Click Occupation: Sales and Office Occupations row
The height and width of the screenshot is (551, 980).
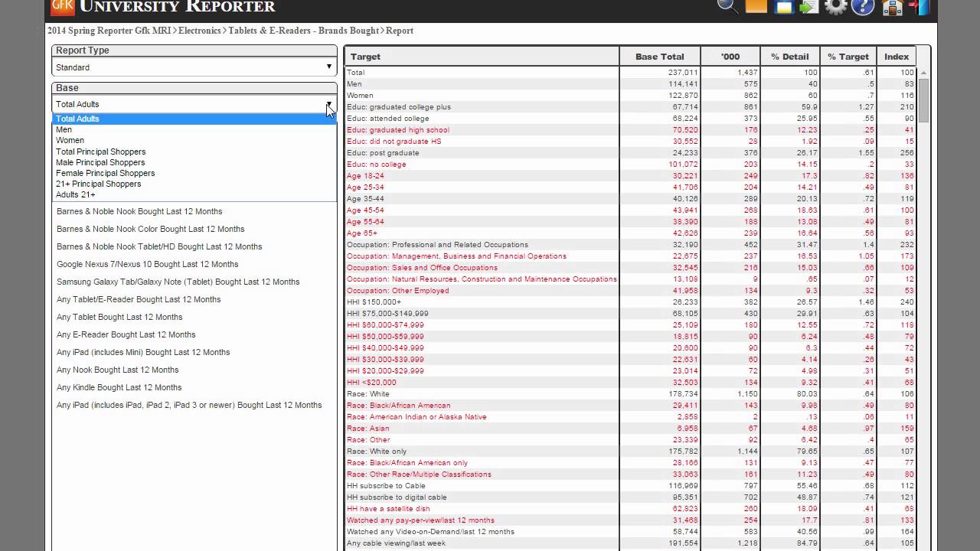(x=630, y=268)
